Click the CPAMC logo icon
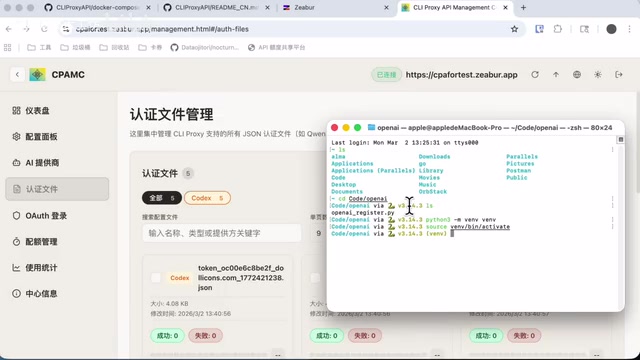Viewport: 640px width, 360px height. [37, 75]
